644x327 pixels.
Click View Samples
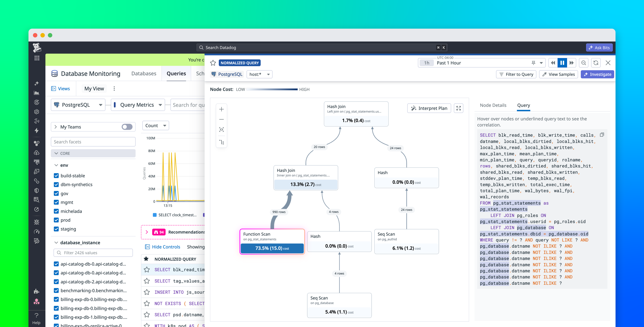558,74
